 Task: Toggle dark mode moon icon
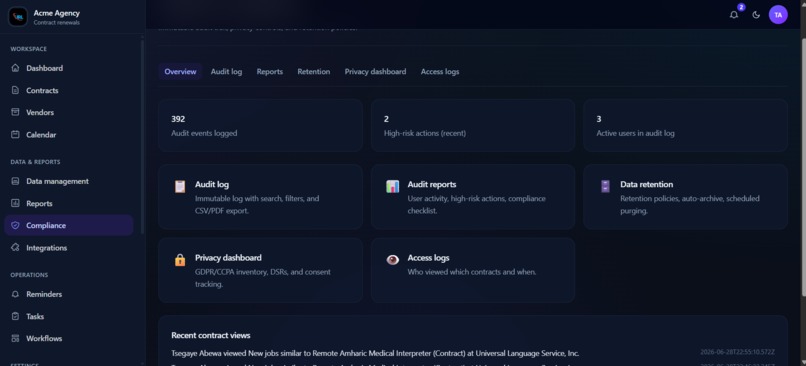coord(756,15)
